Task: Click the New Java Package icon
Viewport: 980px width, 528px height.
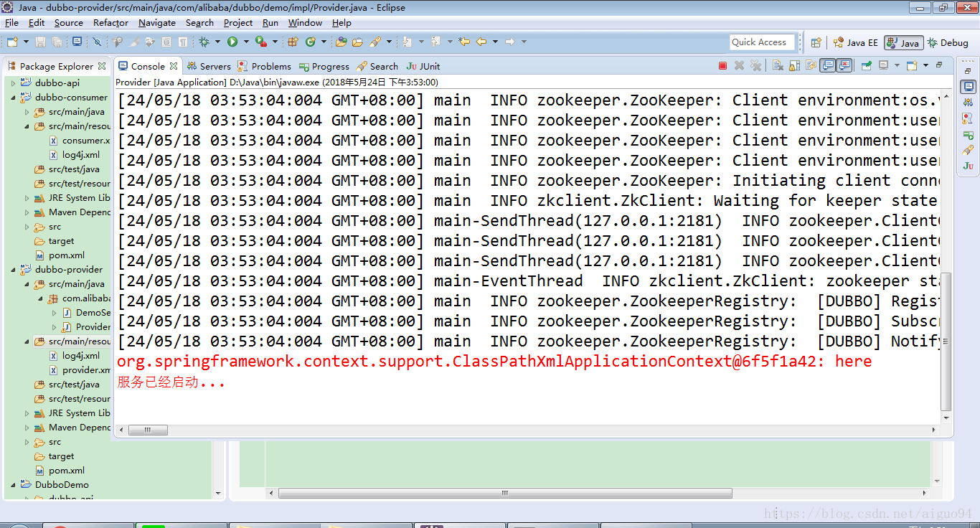Action: tap(293, 42)
